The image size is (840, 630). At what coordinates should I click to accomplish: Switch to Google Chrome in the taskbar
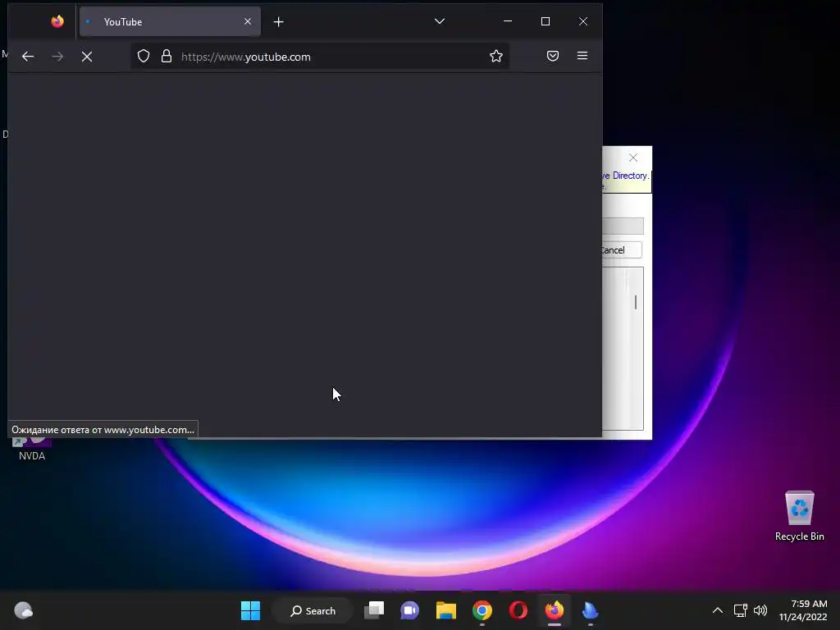point(482,610)
